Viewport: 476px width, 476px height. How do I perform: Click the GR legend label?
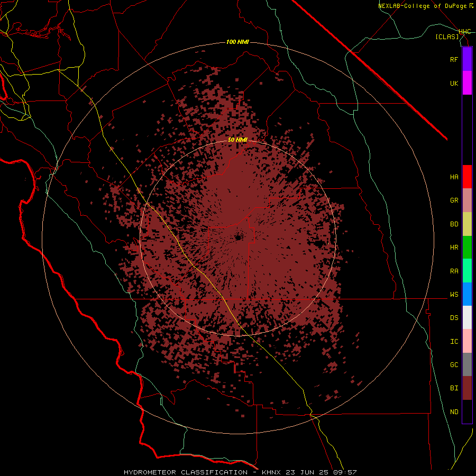[x=454, y=200]
